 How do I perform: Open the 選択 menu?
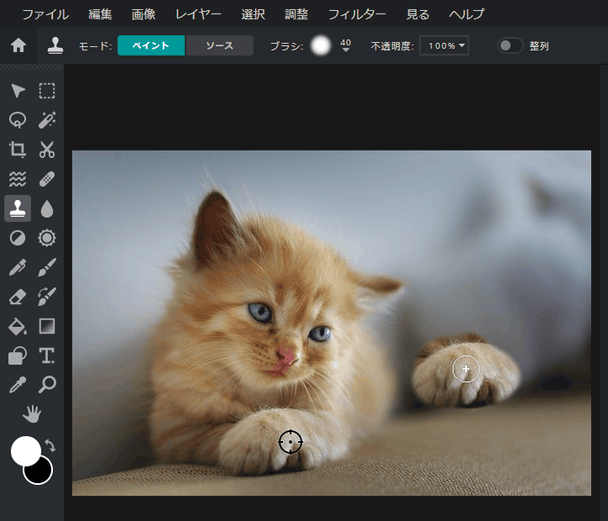253,15
